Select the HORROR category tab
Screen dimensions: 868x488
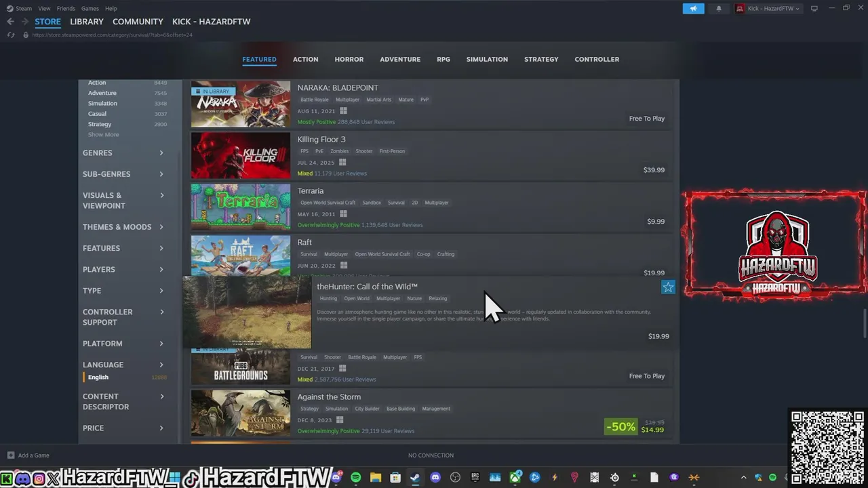coord(349,60)
